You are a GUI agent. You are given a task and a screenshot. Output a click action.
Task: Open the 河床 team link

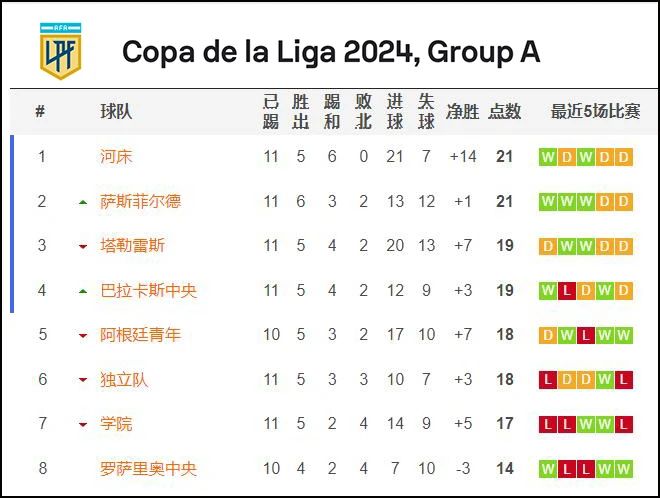[116, 157]
